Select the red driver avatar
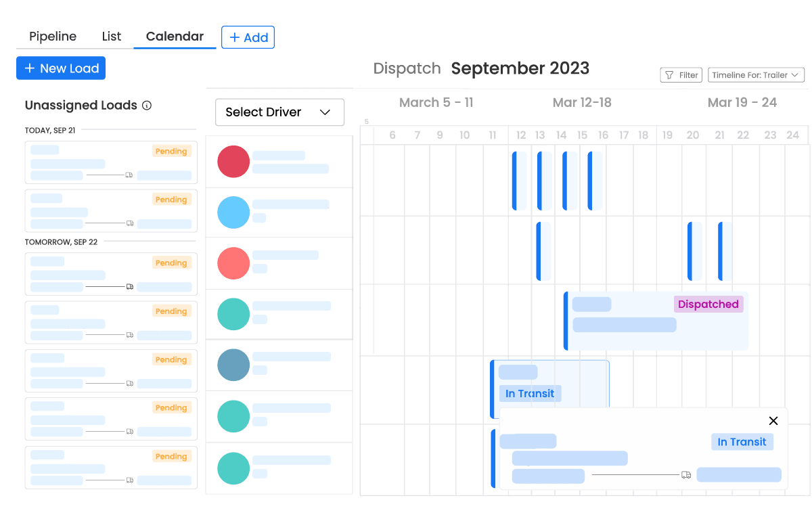The height and width of the screenshot is (517, 812). pos(233,162)
